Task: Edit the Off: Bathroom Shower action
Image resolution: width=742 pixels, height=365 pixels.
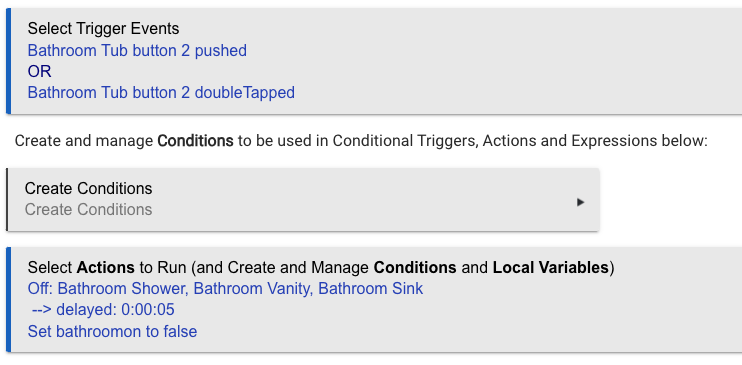Action: [225, 288]
